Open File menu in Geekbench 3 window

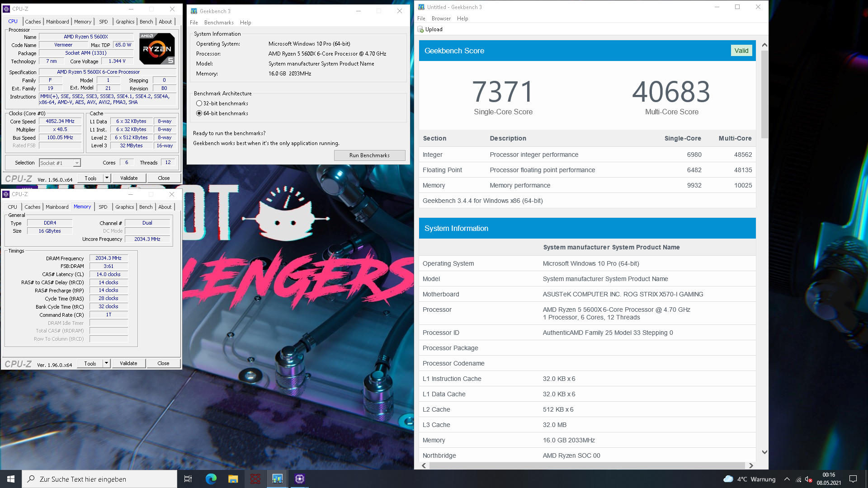194,23
